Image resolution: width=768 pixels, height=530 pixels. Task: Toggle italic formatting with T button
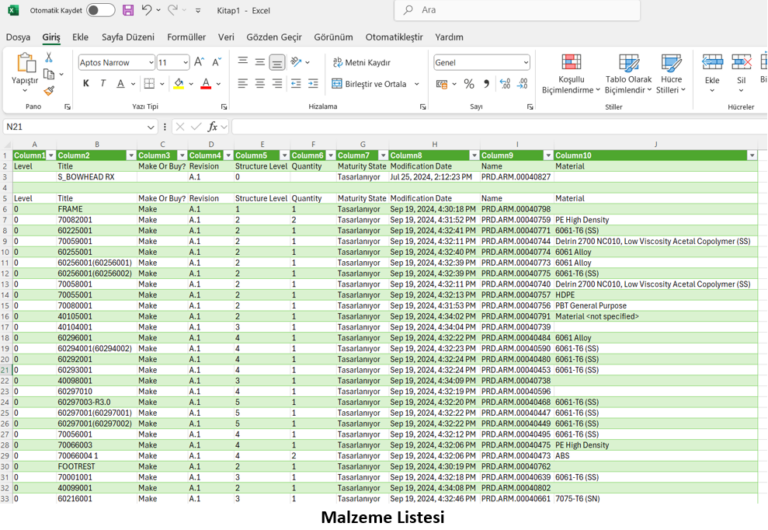click(103, 84)
